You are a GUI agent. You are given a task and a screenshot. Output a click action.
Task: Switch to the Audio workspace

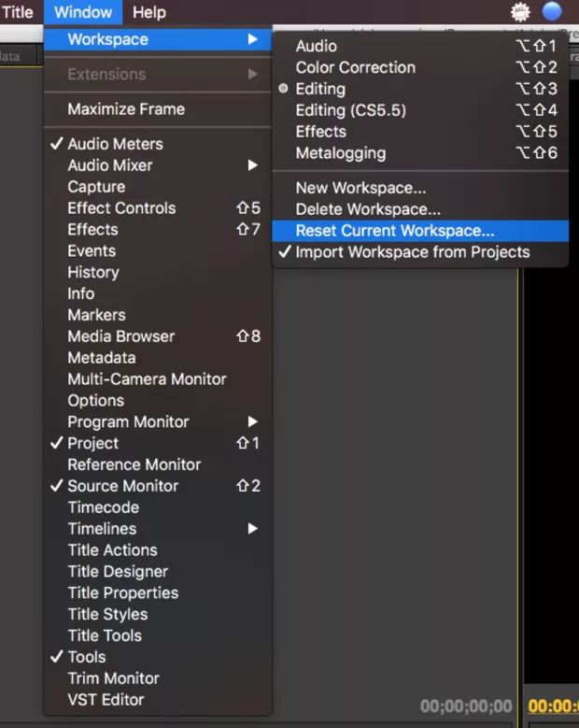(x=420, y=46)
